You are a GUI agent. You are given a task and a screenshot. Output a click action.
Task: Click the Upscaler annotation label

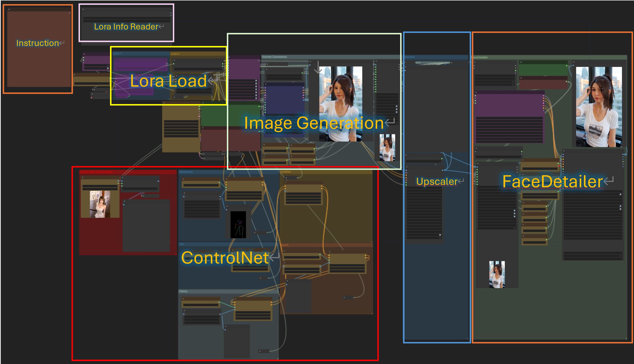(x=437, y=182)
